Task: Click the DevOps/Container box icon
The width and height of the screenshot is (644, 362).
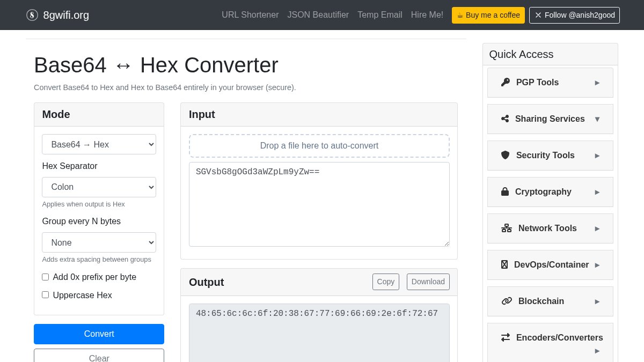Action: pos(504,264)
